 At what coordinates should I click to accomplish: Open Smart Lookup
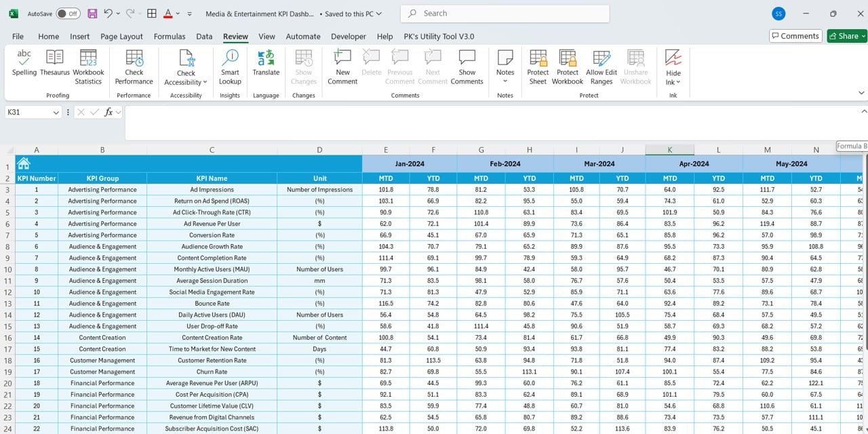tap(230, 66)
